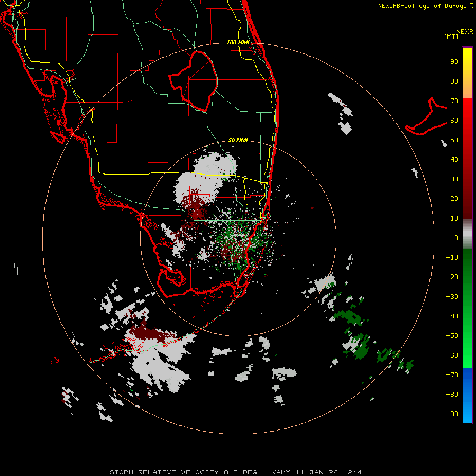
Task: Click the -80 value on the velocity scale
Action: pyautogui.click(x=452, y=395)
